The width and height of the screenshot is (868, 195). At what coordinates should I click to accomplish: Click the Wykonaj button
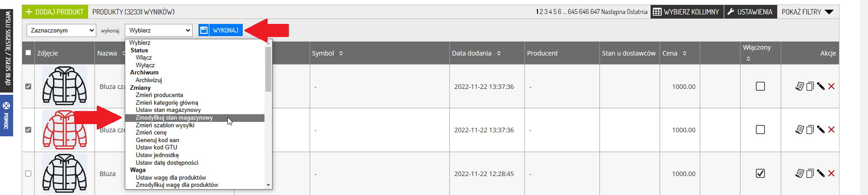coord(226,30)
